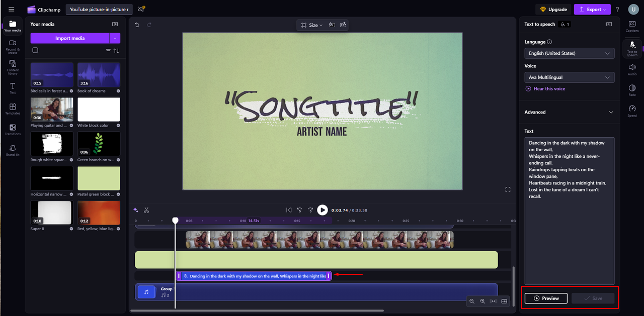
Task: Collapse the Your media panel
Action: click(x=115, y=24)
